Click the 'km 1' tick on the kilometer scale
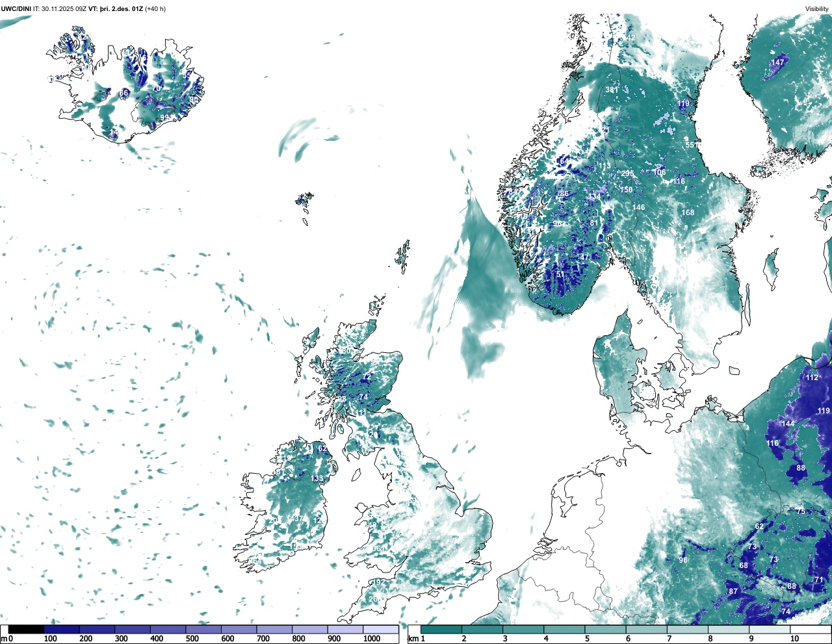Viewport: 832px width, 644px height. pyautogui.click(x=417, y=639)
